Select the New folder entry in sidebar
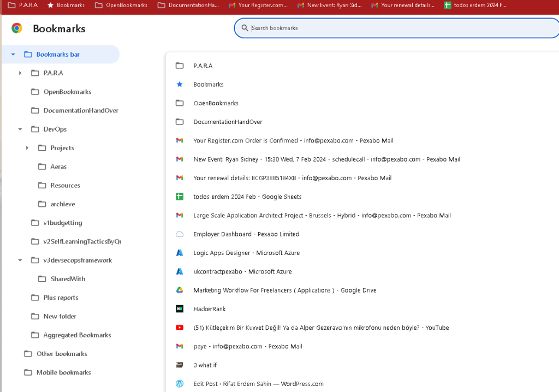Viewport: 559px width, 392px height. click(60, 316)
